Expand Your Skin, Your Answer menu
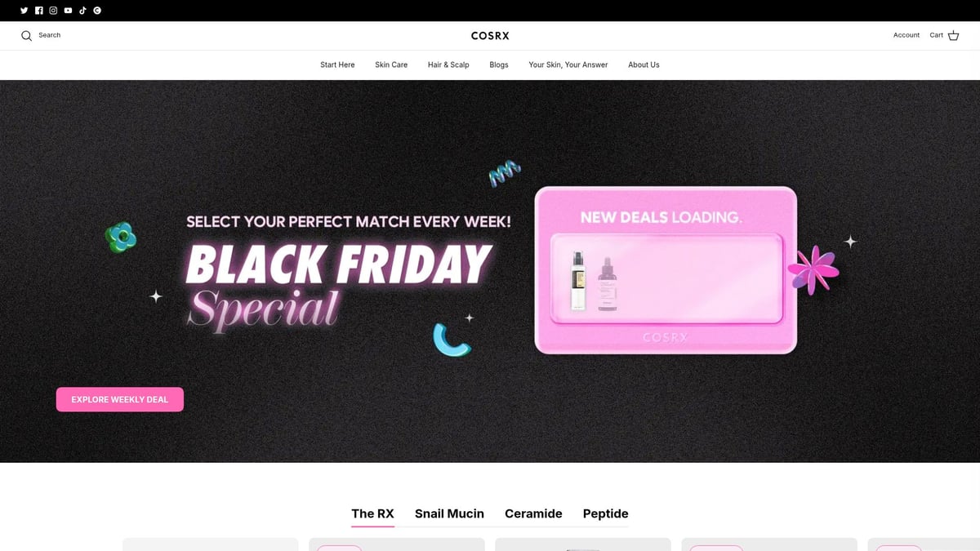Screen dimensions: 980x551 [568, 64]
